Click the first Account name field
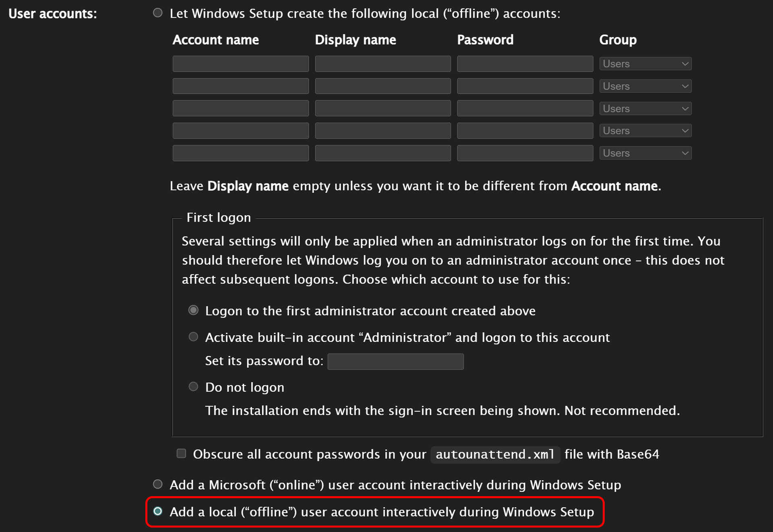Screen dimensions: 773x532 click(x=240, y=64)
